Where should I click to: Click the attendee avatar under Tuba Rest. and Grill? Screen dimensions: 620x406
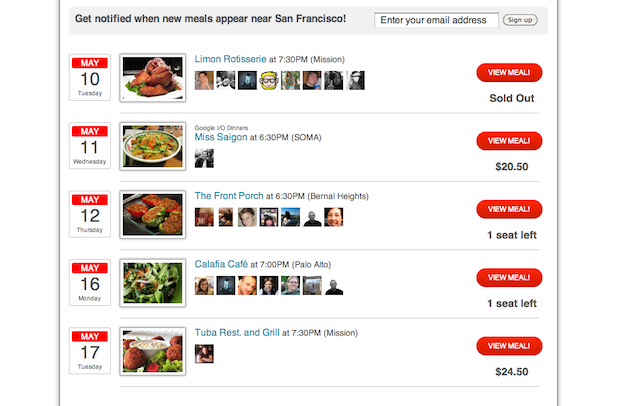[204, 353]
